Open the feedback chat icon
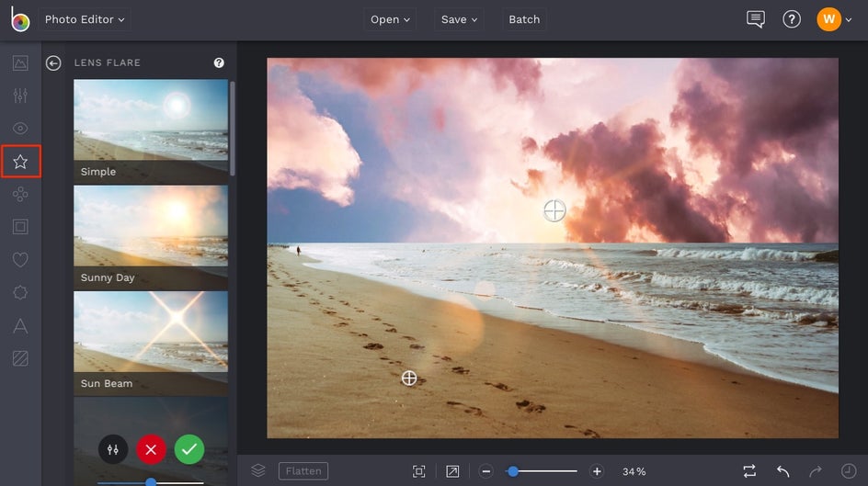Screen dimensions: 868x486 (x=756, y=19)
